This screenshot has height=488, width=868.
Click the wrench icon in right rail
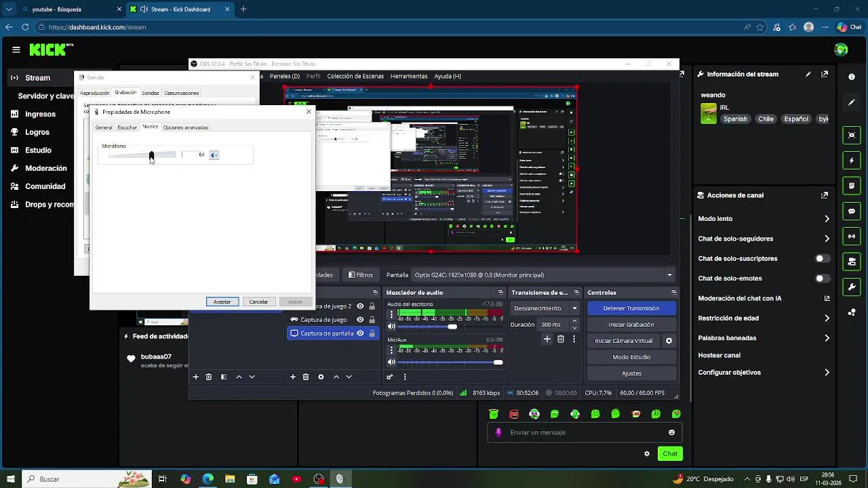[x=852, y=287]
